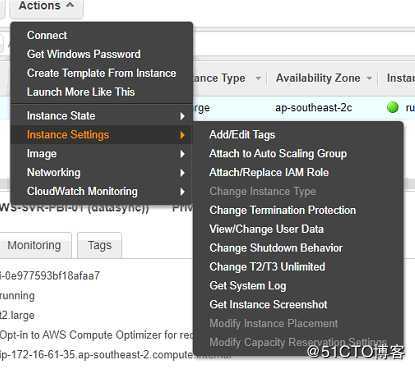Select Attach/Replace IAM Role

click(x=269, y=172)
